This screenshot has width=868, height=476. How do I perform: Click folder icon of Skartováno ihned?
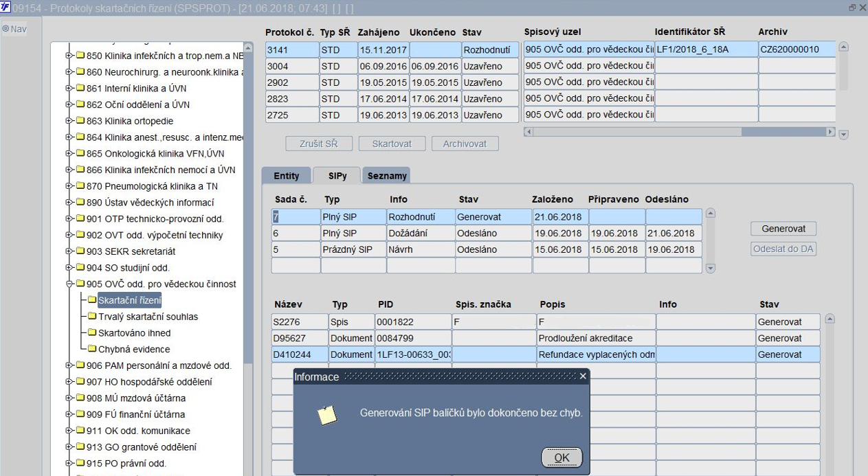(x=91, y=333)
